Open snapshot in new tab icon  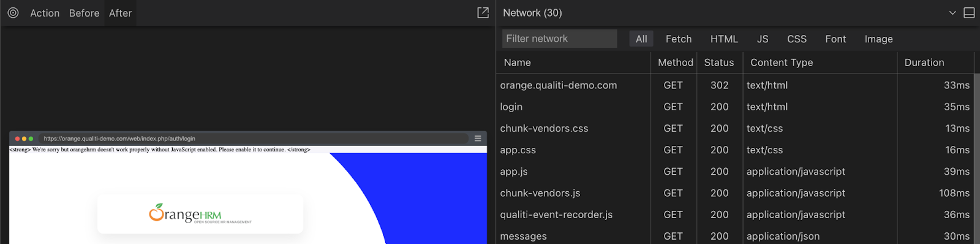tap(483, 13)
